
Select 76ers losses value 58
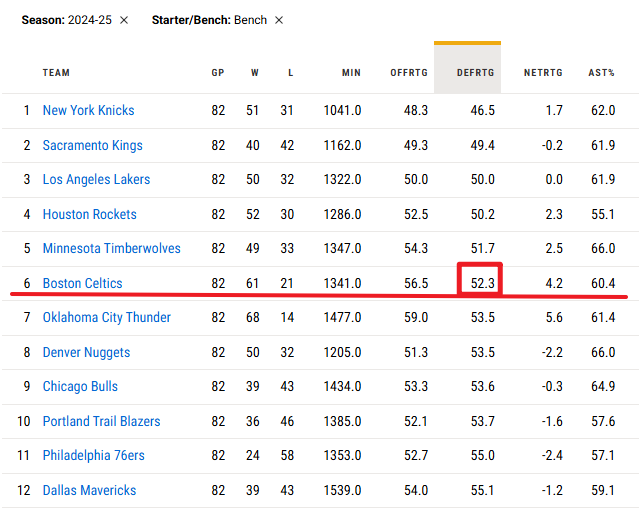[x=287, y=455]
